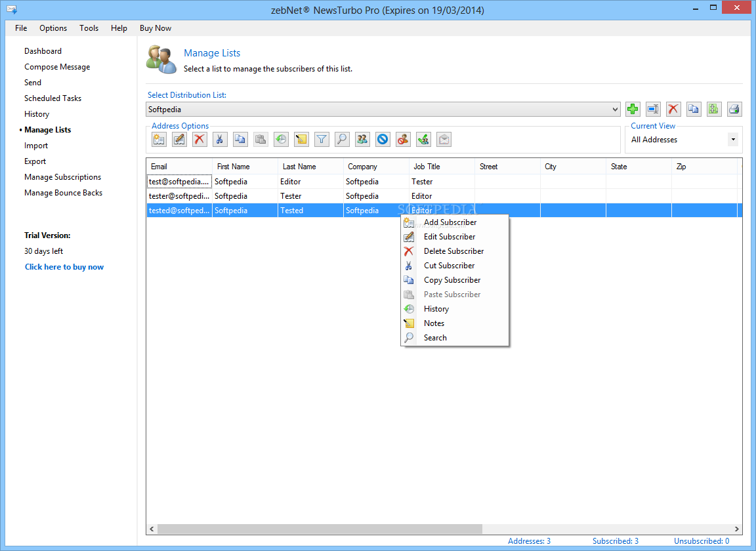The height and width of the screenshot is (551, 756).
Task: Click the envelope toolbar icon
Action: (x=444, y=140)
